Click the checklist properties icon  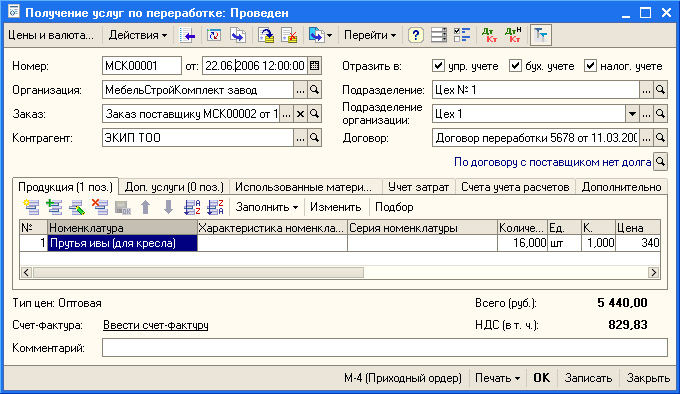[x=462, y=35]
